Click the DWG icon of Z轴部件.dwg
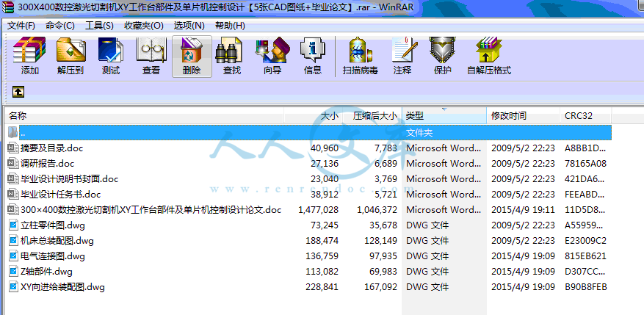The height and width of the screenshot is (315, 644). (13, 272)
